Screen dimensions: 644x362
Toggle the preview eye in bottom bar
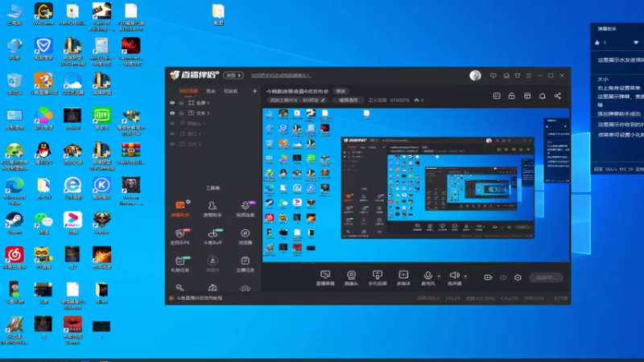coord(503,278)
